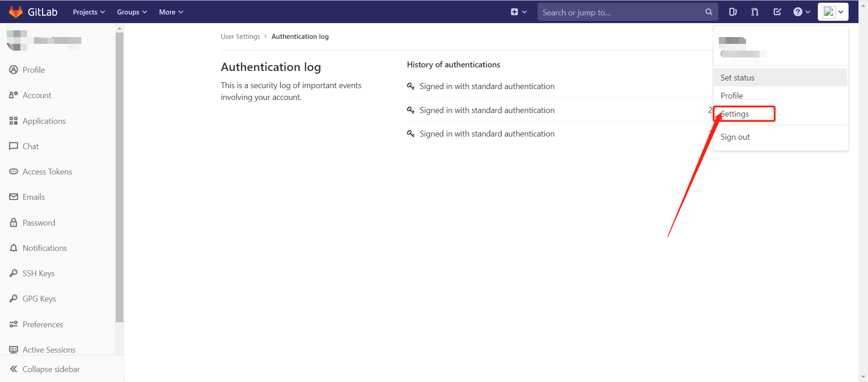Click the GitLab fox logo
868x382 pixels.
point(16,12)
